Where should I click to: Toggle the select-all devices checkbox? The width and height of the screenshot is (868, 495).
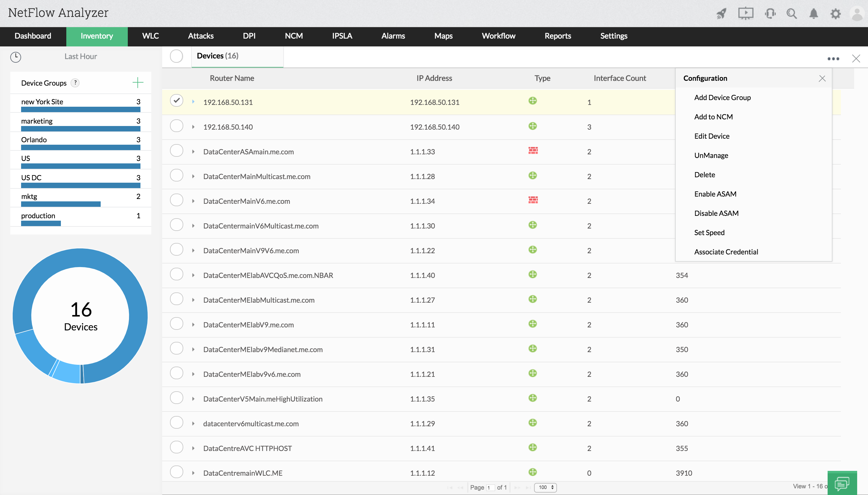(x=176, y=56)
